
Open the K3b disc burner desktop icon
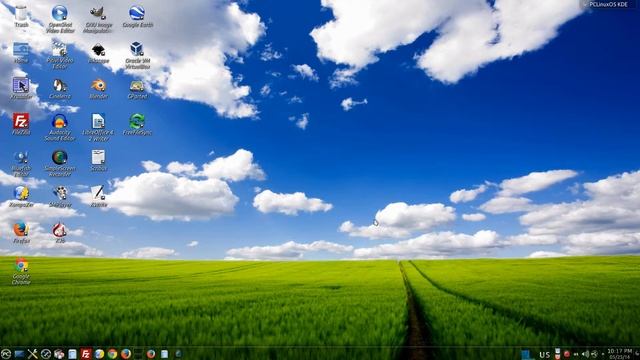pos(60,232)
